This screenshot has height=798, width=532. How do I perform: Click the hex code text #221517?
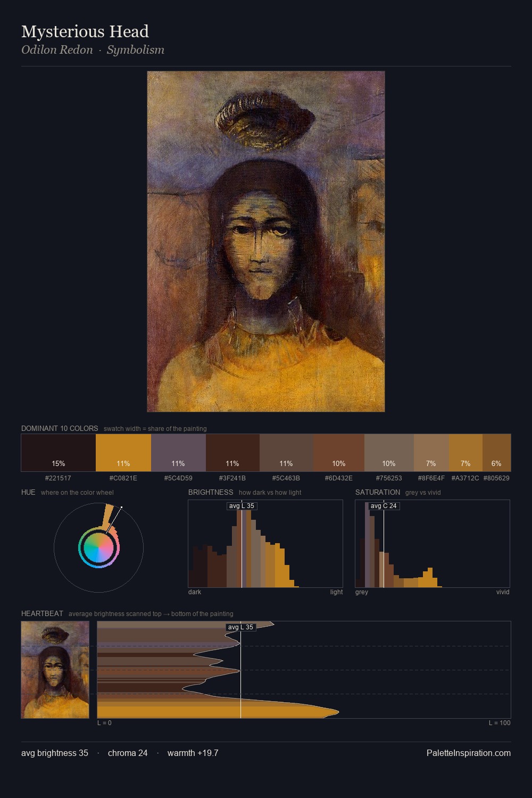click(x=59, y=478)
